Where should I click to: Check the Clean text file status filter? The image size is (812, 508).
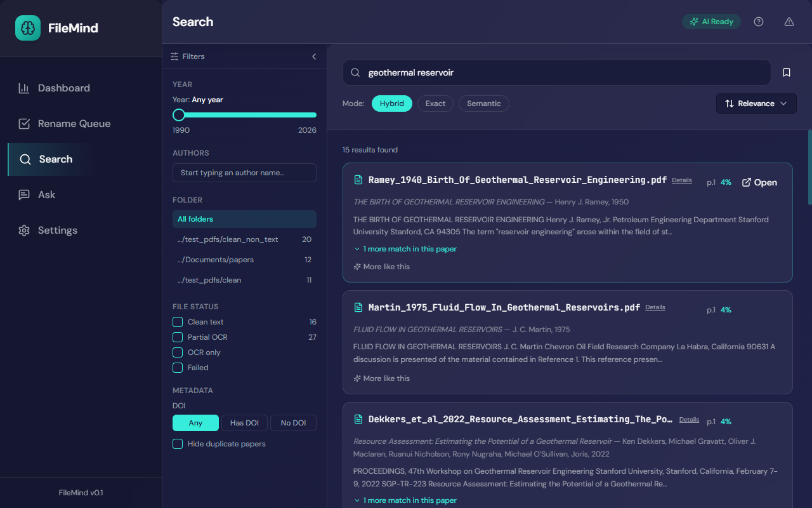[177, 322]
